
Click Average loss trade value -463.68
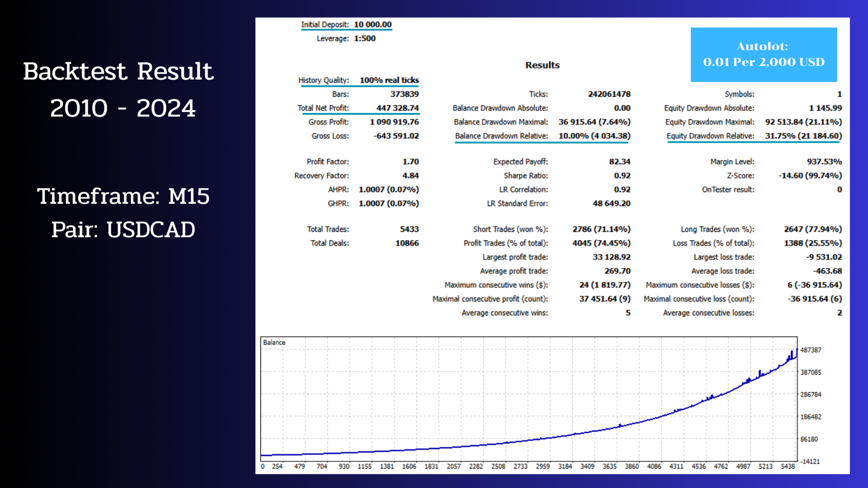point(827,271)
